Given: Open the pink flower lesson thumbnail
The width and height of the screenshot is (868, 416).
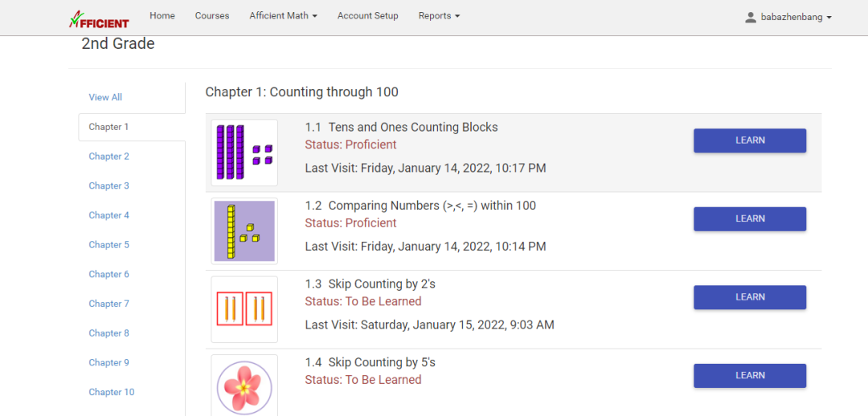Looking at the screenshot, I should pyautogui.click(x=244, y=385).
